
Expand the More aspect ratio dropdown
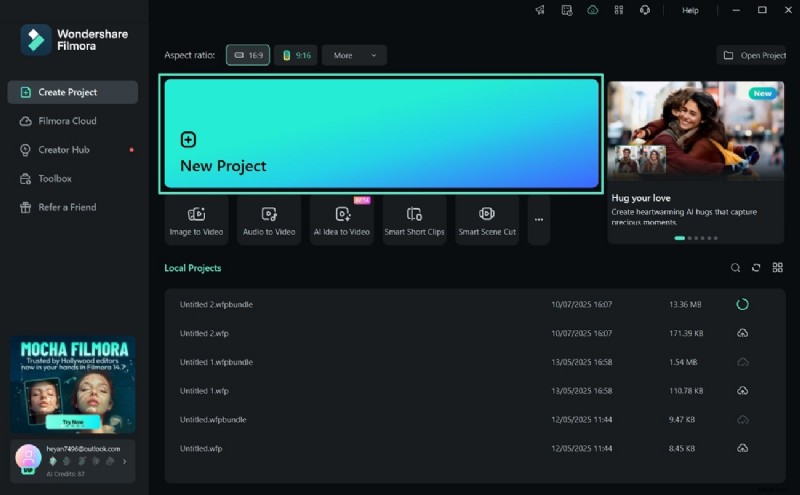(354, 55)
